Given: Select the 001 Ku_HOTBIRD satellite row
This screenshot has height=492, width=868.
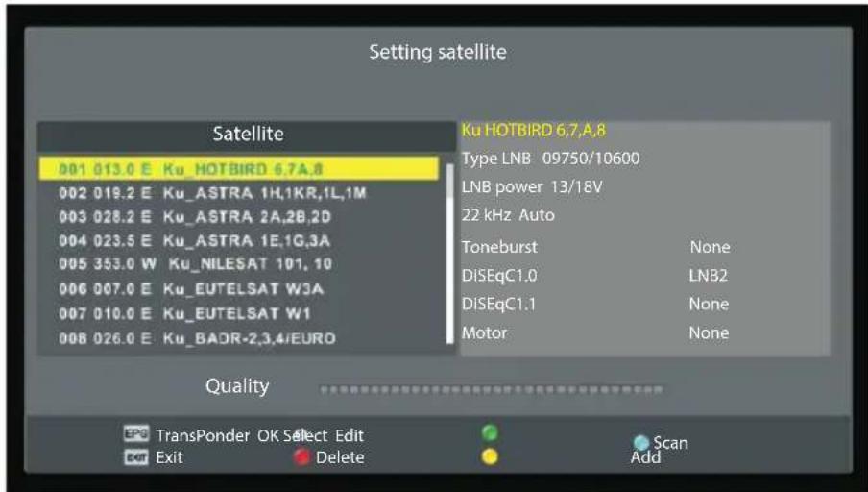Looking at the screenshot, I should 238,169.
